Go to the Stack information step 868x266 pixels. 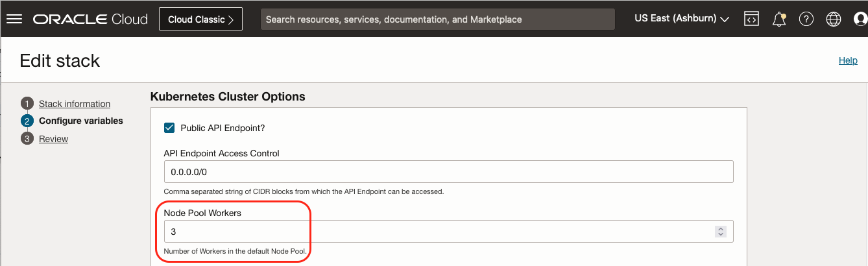click(x=75, y=104)
